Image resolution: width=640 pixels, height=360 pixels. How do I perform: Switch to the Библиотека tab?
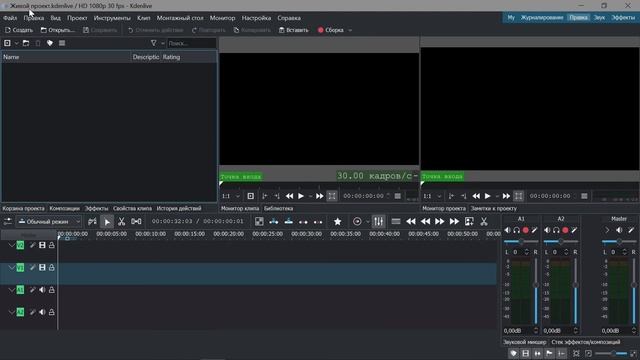tap(278, 209)
